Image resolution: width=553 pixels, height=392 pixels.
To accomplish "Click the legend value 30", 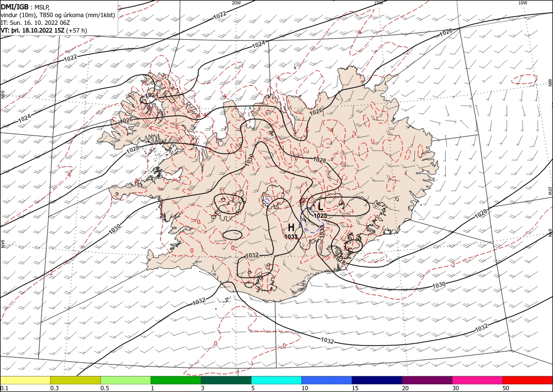I will click(455, 388).
